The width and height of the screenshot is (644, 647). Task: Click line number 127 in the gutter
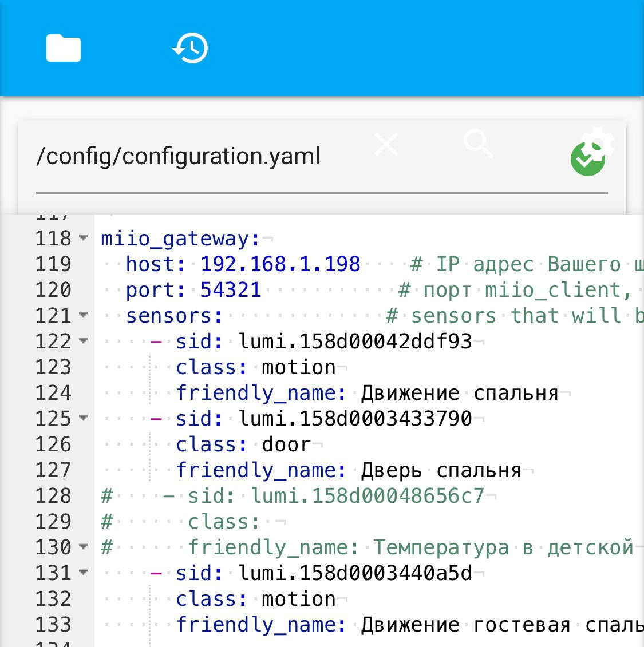[53, 470]
